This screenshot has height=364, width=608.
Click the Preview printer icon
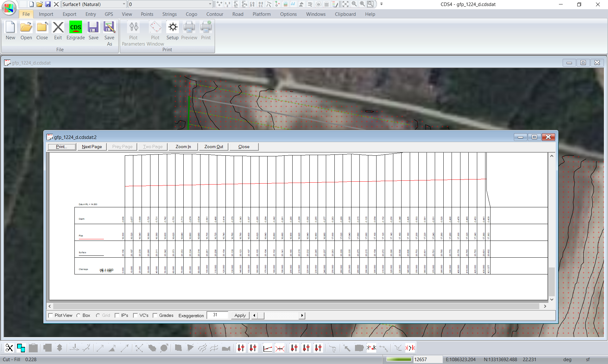(x=189, y=28)
